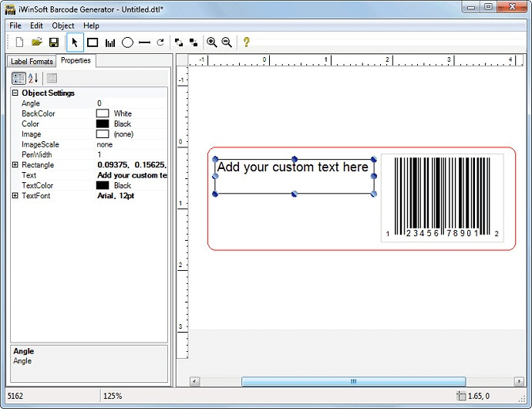This screenshot has height=409, width=532.
Task: Click the barcode object on the label
Action: coord(442,198)
